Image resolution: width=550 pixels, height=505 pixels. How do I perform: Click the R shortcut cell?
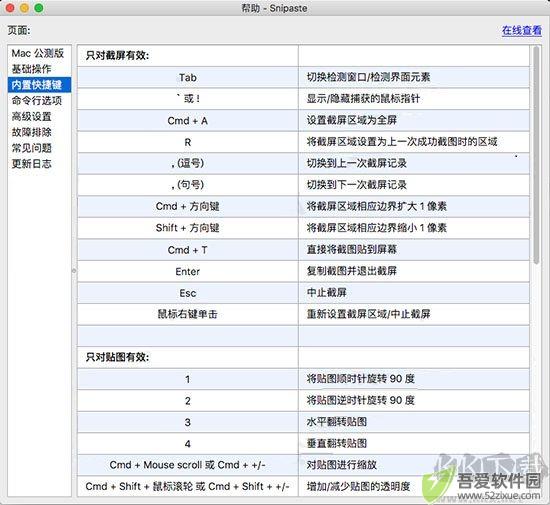coord(188,142)
